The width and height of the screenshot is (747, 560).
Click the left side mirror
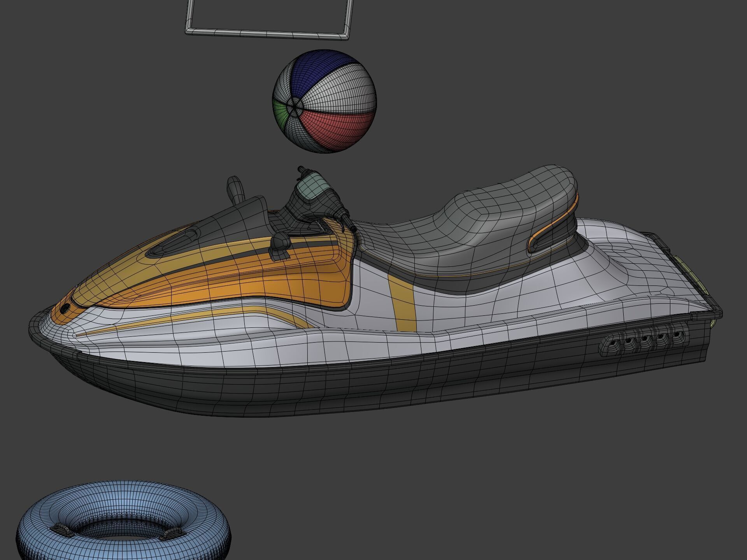[x=236, y=189]
